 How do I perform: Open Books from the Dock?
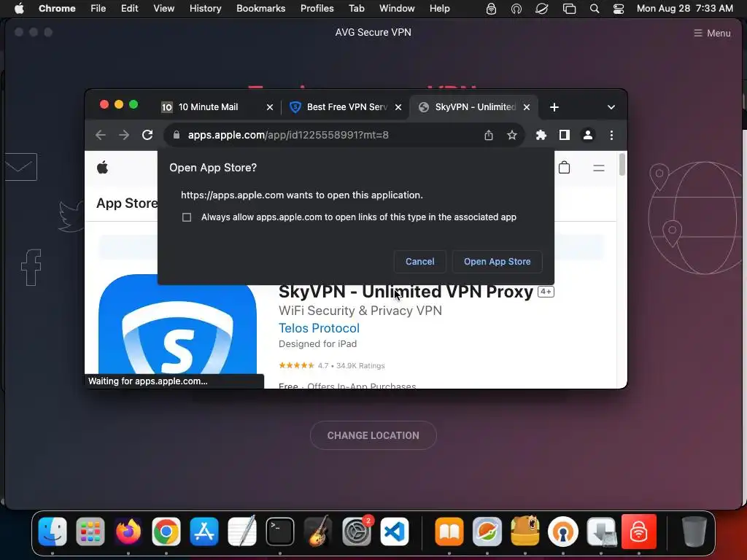pyautogui.click(x=449, y=531)
